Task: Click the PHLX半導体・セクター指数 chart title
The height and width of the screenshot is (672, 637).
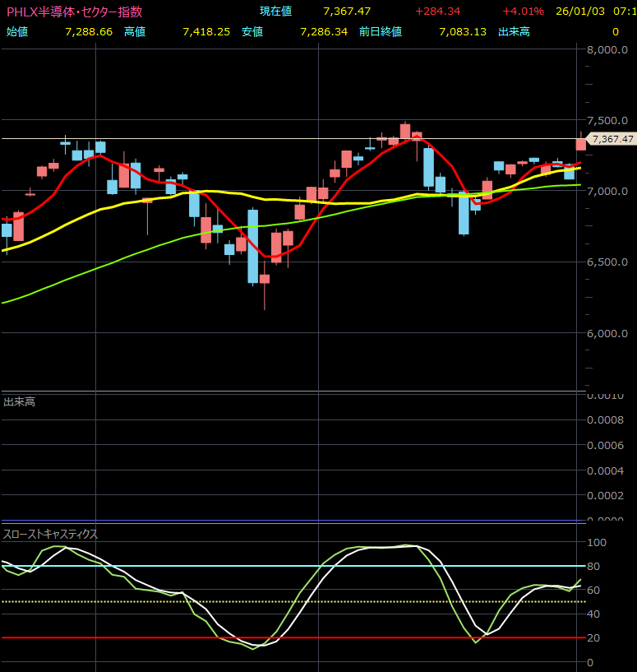Action: 74,12
